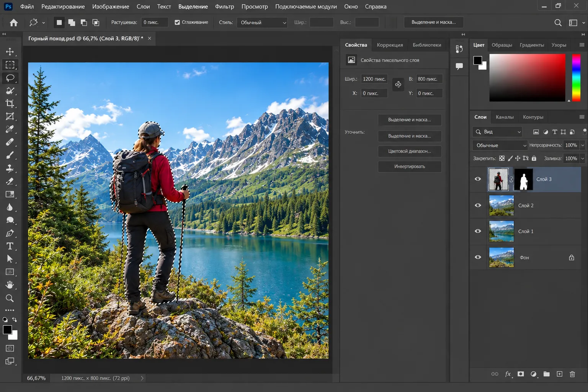Screen dimensions: 588x392
Task: Open the Фильтр menu
Action: [224, 7]
